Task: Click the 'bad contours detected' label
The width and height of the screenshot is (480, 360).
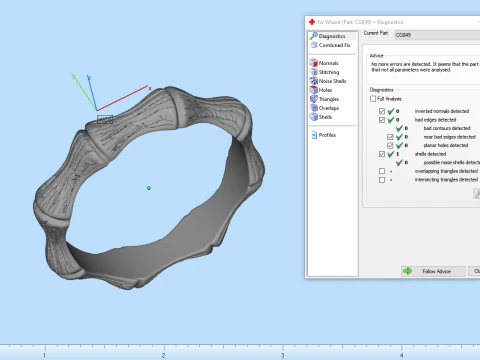Action: (x=447, y=128)
